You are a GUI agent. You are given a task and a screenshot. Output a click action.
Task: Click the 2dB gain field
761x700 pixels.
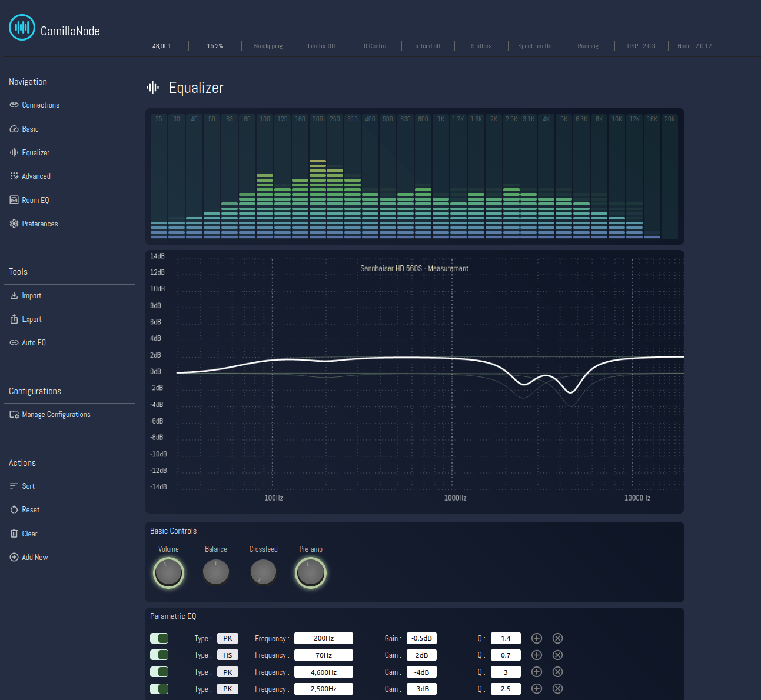coord(421,655)
